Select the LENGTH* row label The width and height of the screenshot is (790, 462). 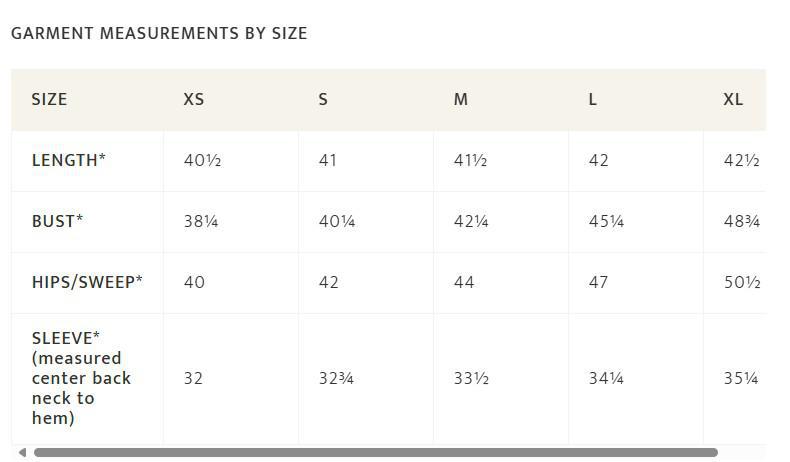pyautogui.click(x=68, y=160)
